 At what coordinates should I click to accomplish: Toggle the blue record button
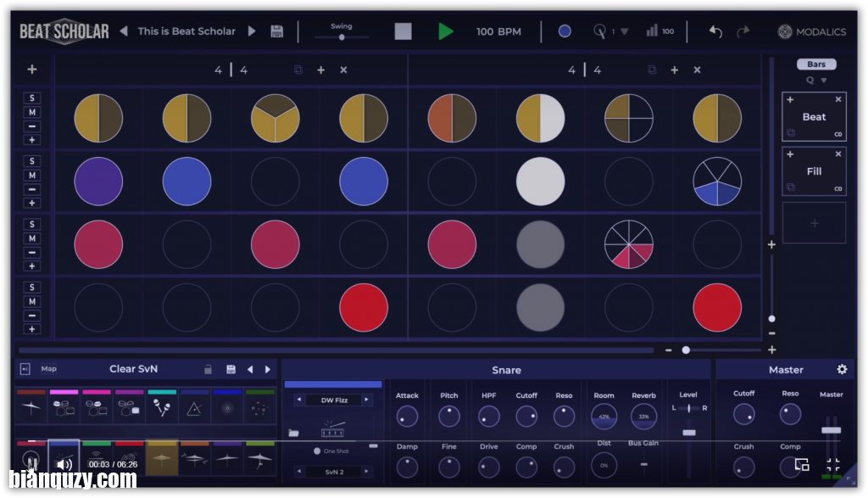(x=565, y=31)
